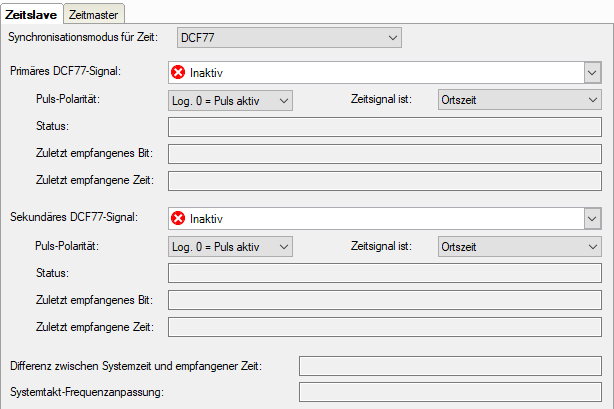Select the Zeitslave tab
Viewport: 614px width, 409px height.
click(31, 14)
